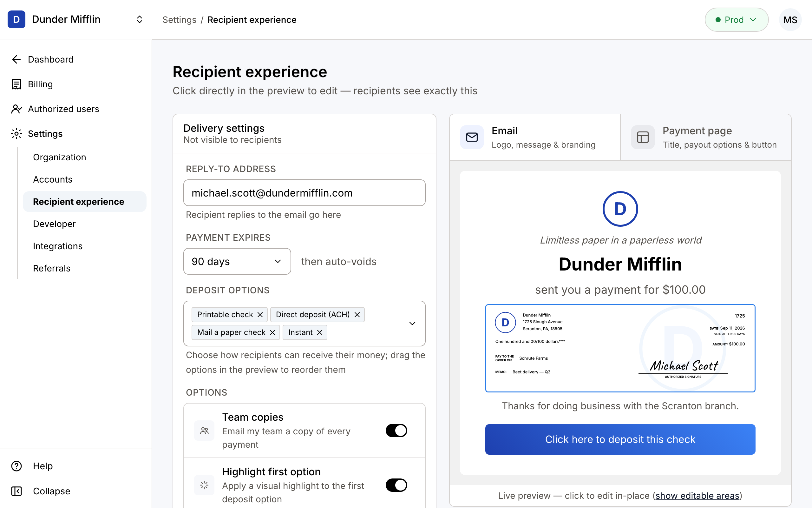The width and height of the screenshot is (812, 508).
Task: Click the Settings breadcrumb link
Action: click(180, 20)
